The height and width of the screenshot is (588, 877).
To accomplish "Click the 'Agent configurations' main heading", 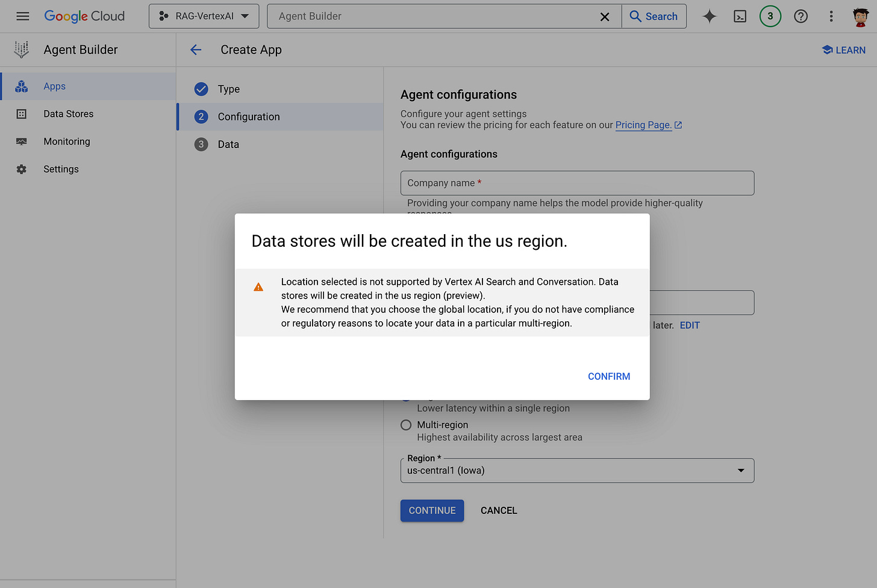I will (458, 94).
